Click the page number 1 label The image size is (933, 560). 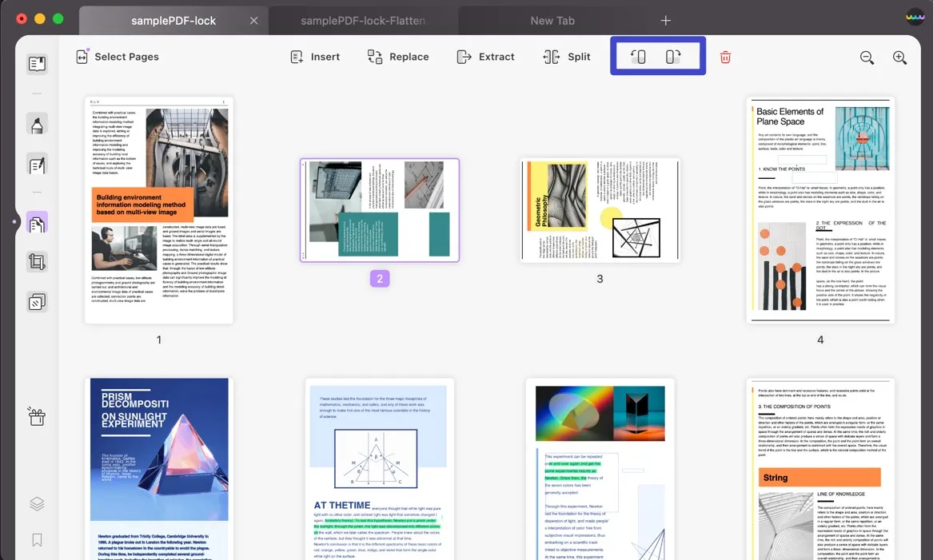click(x=159, y=340)
